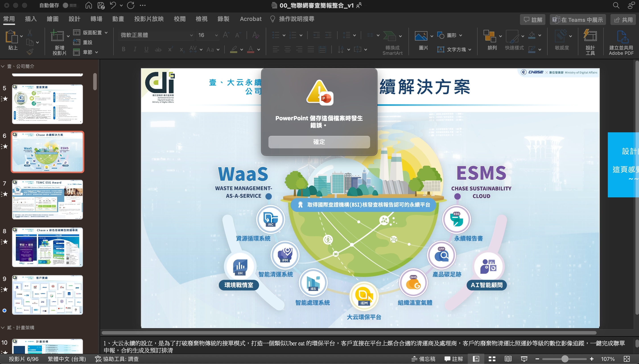Click the align left icon
The height and width of the screenshot is (364, 639).
pyautogui.click(x=276, y=49)
